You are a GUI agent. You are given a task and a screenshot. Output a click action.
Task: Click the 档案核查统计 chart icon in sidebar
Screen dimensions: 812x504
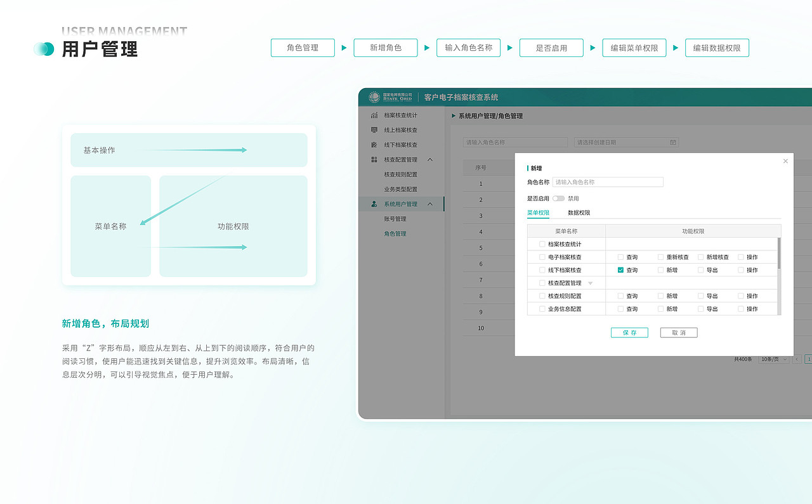(x=374, y=115)
